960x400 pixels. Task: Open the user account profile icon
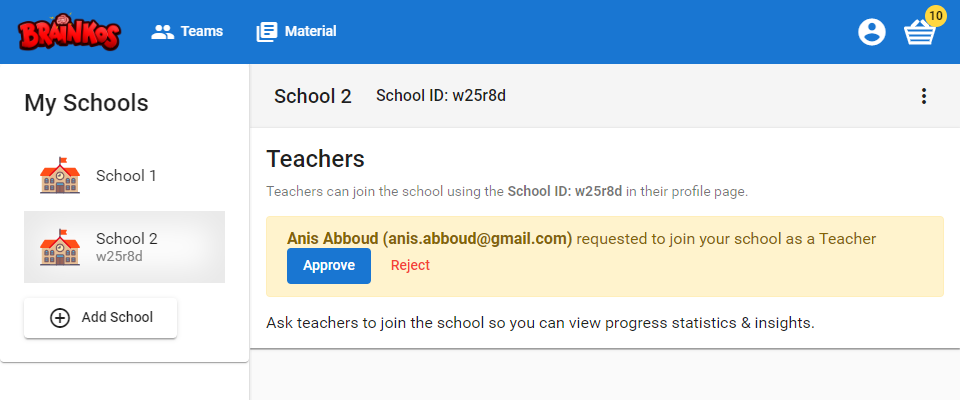coord(872,32)
